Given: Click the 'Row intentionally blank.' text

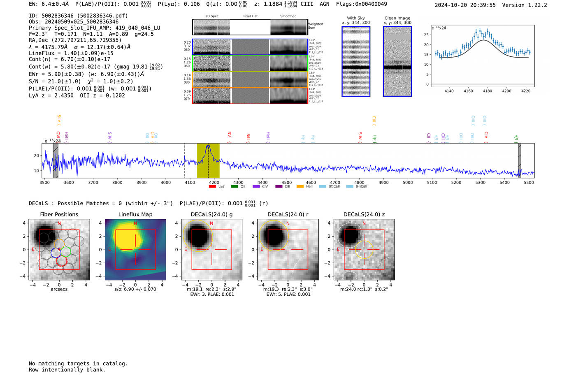Looking at the screenshot, I should click(67, 370).
